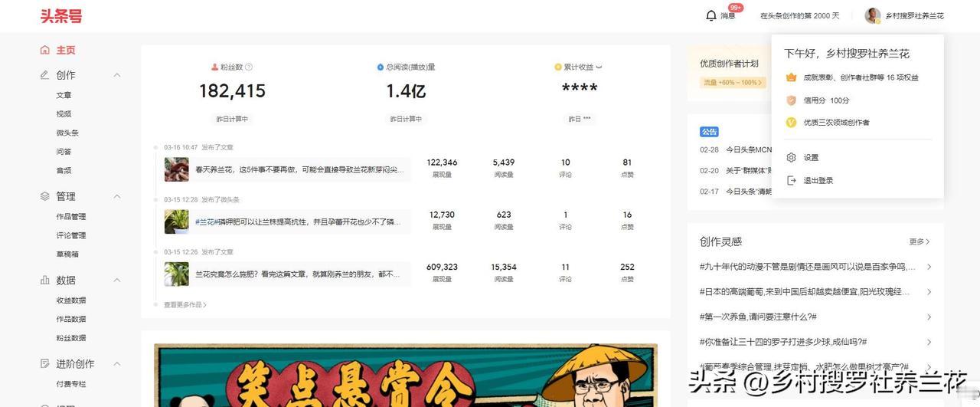The image size is (980, 407).
Task: Collapse the 进阶创作 section chevron
Action: [x=117, y=363]
